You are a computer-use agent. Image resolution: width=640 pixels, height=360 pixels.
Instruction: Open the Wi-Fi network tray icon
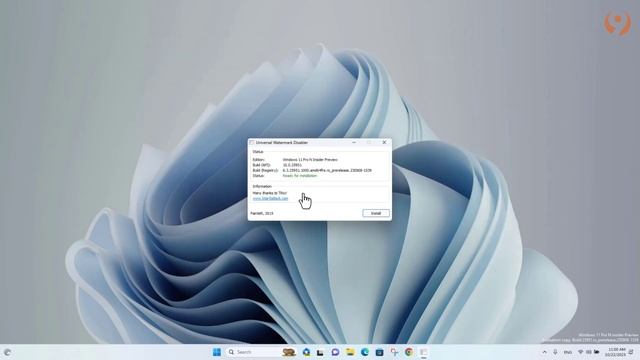tap(581, 352)
